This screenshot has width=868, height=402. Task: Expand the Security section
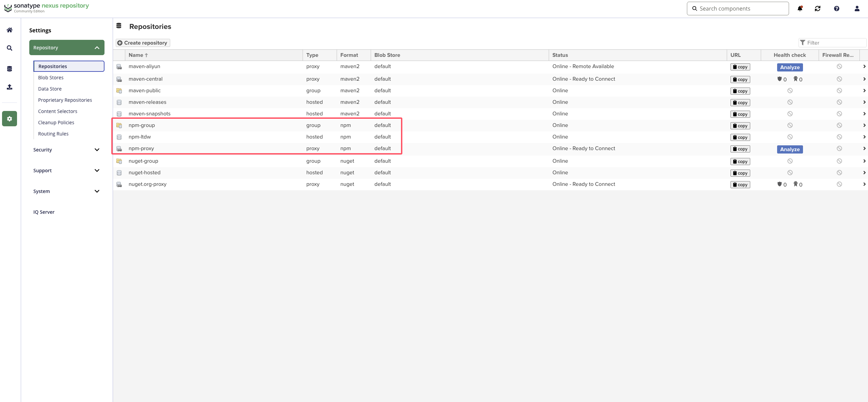(x=66, y=150)
